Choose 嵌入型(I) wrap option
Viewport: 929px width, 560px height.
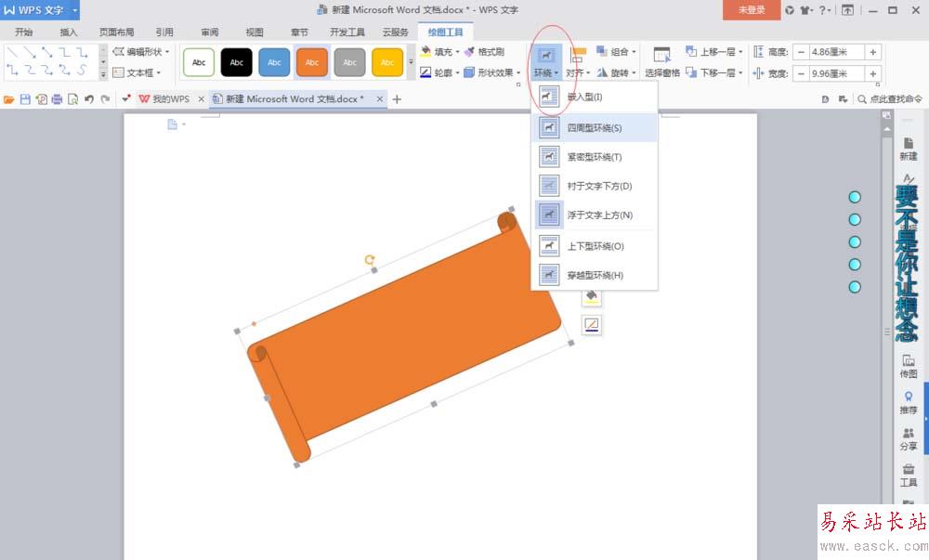[595, 97]
